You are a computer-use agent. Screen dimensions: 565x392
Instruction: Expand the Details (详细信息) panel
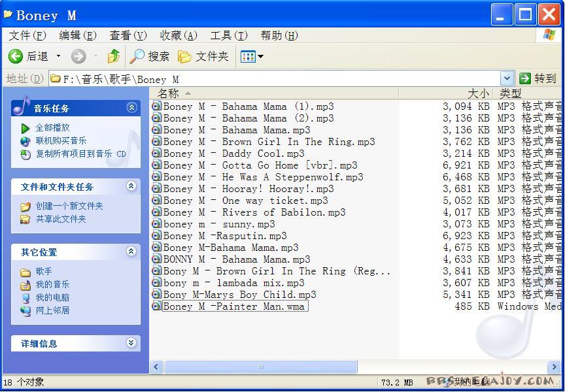click(131, 343)
